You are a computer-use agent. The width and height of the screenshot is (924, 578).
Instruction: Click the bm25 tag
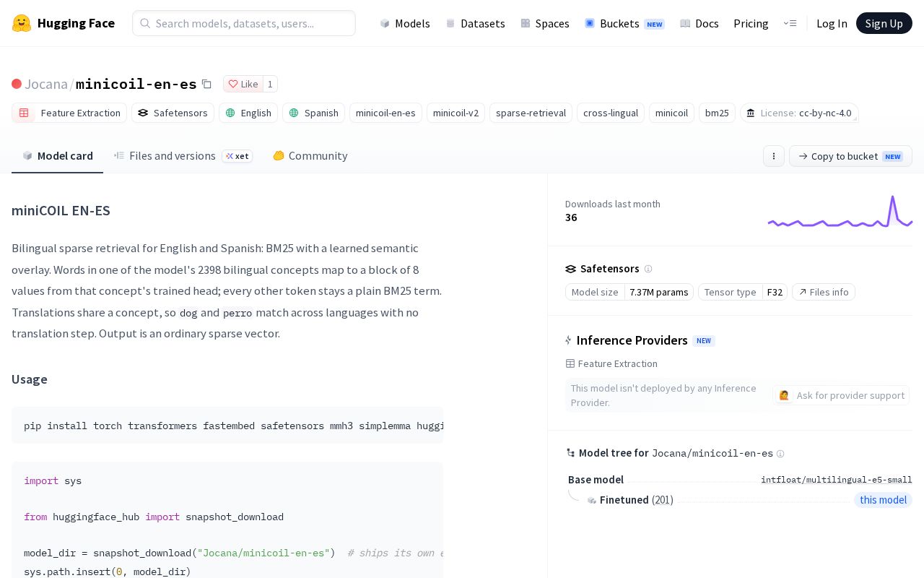pyautogui.click(x=717, y=113)
